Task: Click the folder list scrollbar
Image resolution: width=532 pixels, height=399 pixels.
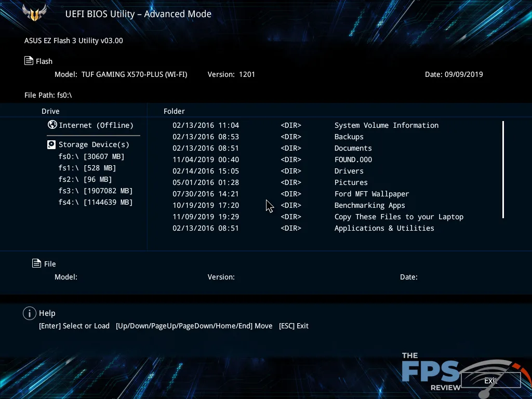Action: point(503,170)
